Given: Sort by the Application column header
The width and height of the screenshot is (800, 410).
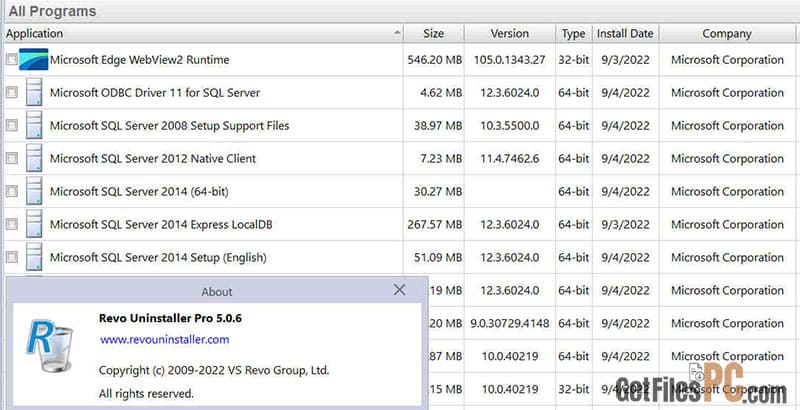Looking at the screenshot, I should coord(204,34).
